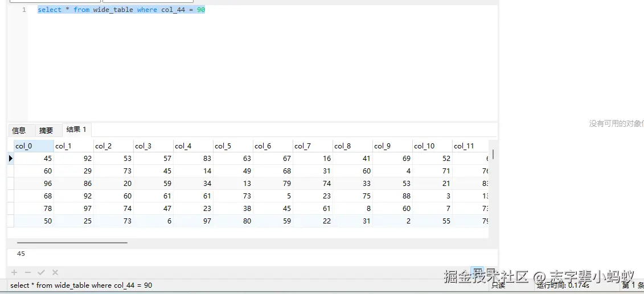Click the cell 21 in col_10
Viewport: 644px width, 294px height.
click(x=433, y=183)
